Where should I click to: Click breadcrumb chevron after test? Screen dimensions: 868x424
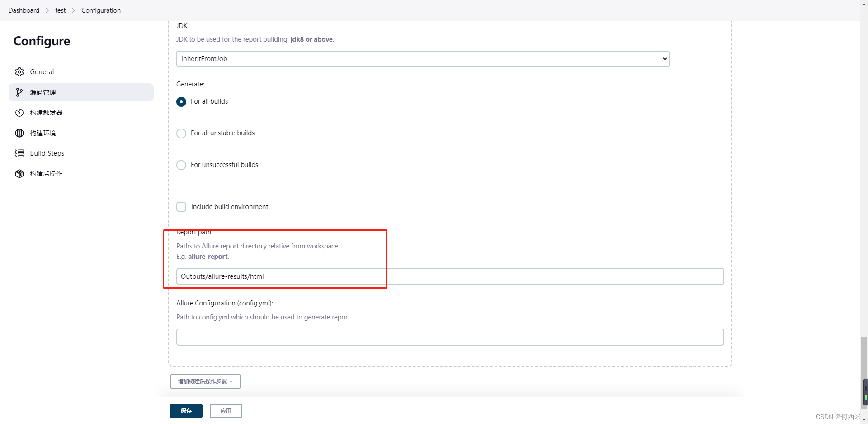[x=74, y=10]
